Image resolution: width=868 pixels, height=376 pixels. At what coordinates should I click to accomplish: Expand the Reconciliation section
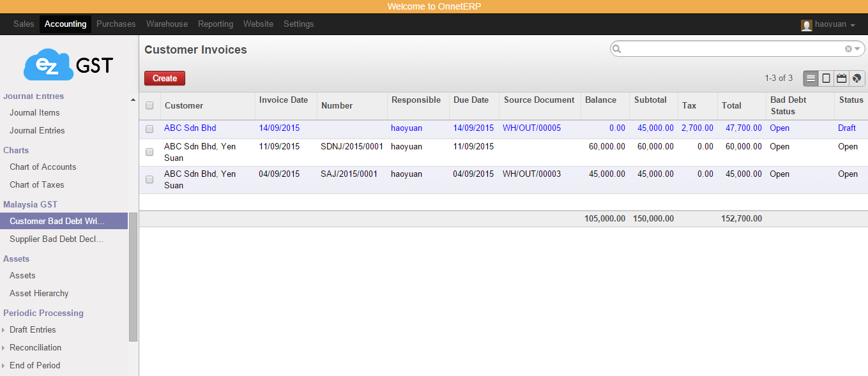[5, 347]
